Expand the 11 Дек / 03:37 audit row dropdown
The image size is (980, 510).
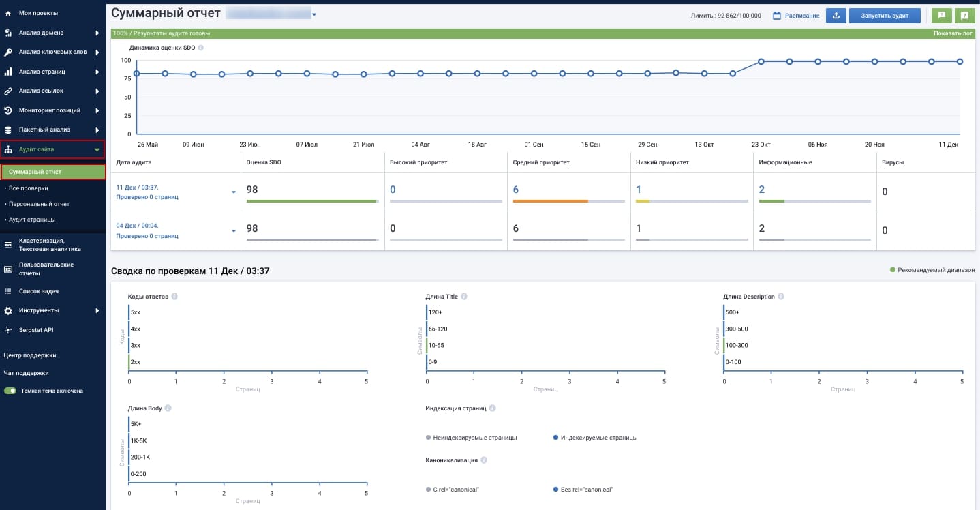coord(234,192)
